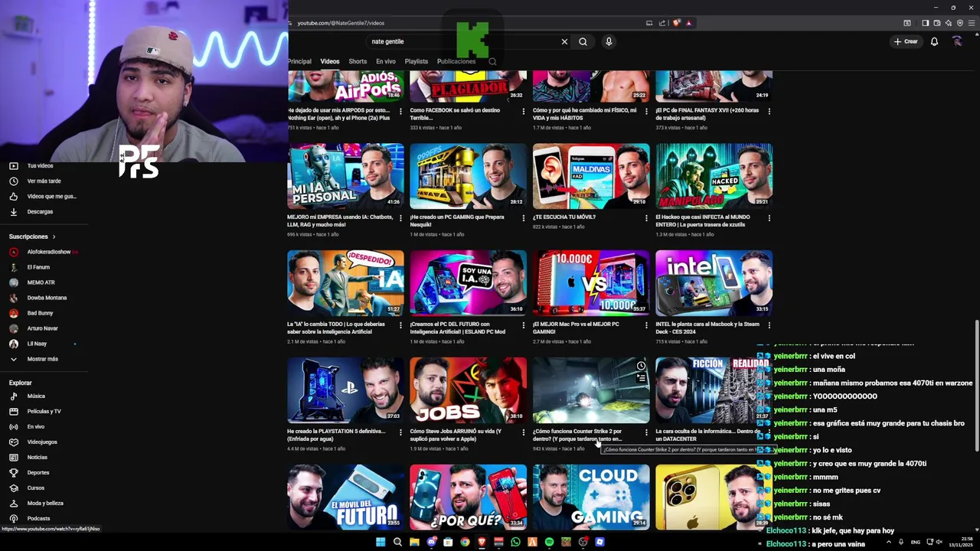Start voice search with microphone icon
The height and width of the screenshot is (551, 980).
(x=609, y=42)
